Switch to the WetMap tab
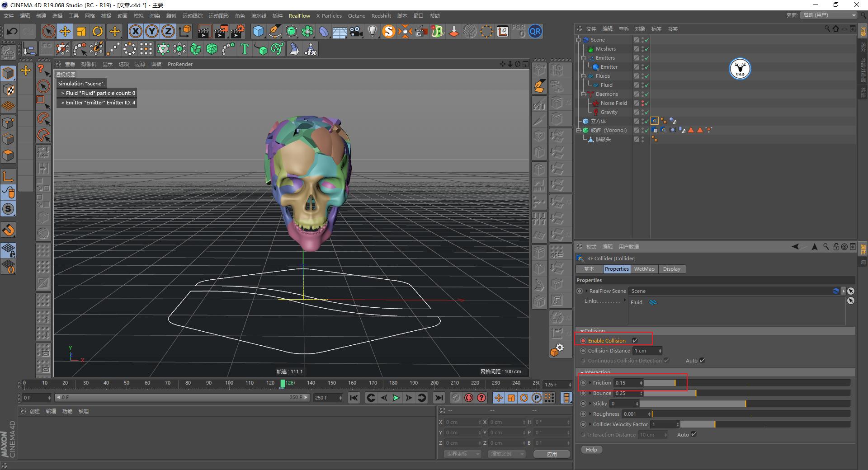 click(644, 269)
